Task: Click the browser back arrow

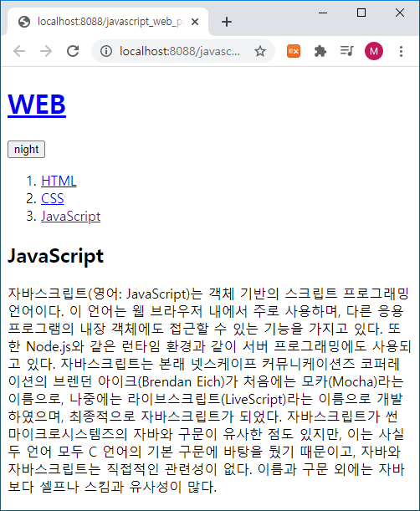Action: coord(19,51)
